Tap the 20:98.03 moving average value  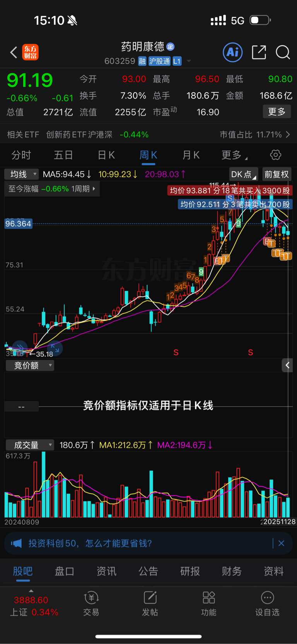165,174
